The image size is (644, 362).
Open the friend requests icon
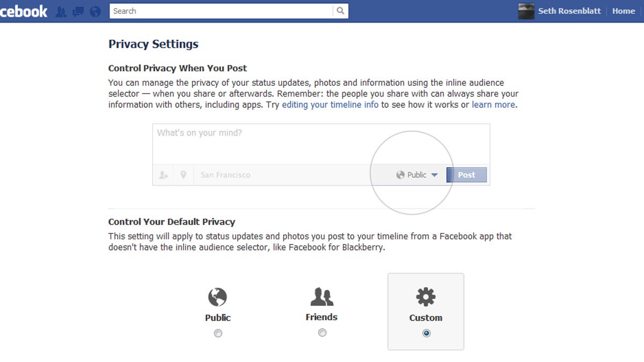[x=61, y=11]
